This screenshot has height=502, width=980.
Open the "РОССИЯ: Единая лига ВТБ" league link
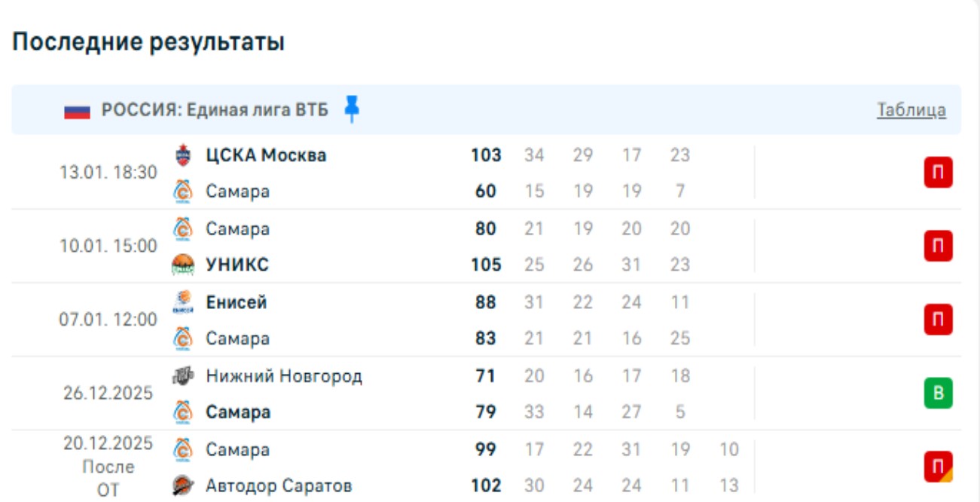(x=215, y=110)
